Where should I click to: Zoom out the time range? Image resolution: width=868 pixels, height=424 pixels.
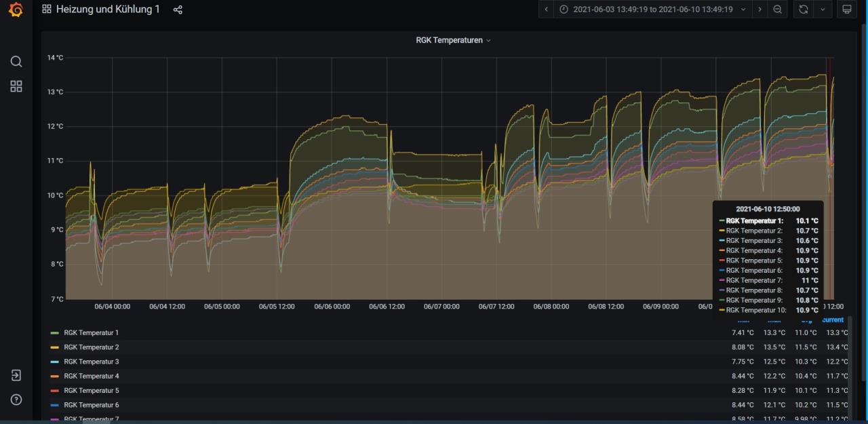point(777,9)
